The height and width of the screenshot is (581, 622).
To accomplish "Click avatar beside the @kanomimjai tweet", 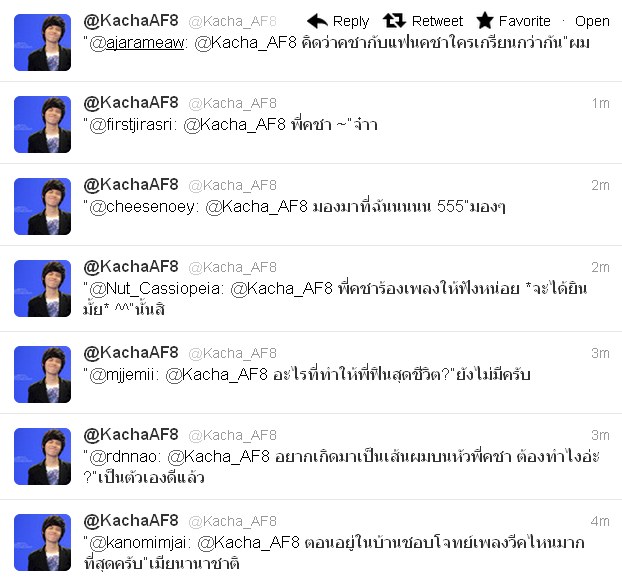I will (x=42, y=543).
